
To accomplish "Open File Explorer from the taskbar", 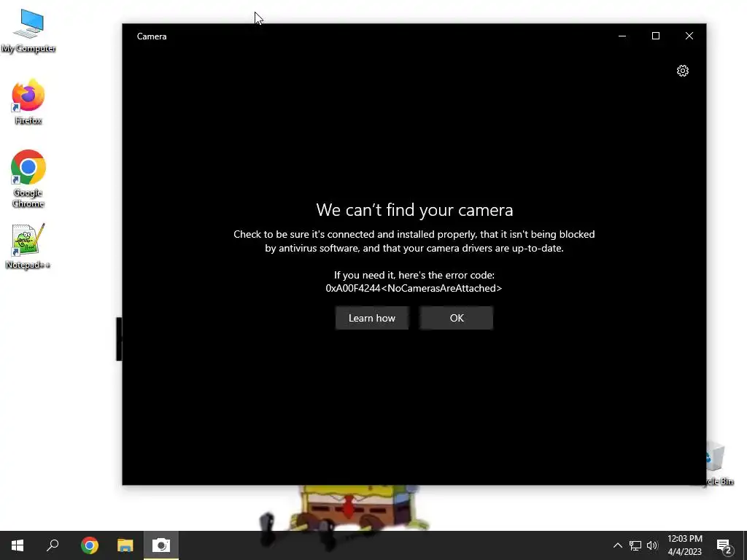I will pos(125,545).
